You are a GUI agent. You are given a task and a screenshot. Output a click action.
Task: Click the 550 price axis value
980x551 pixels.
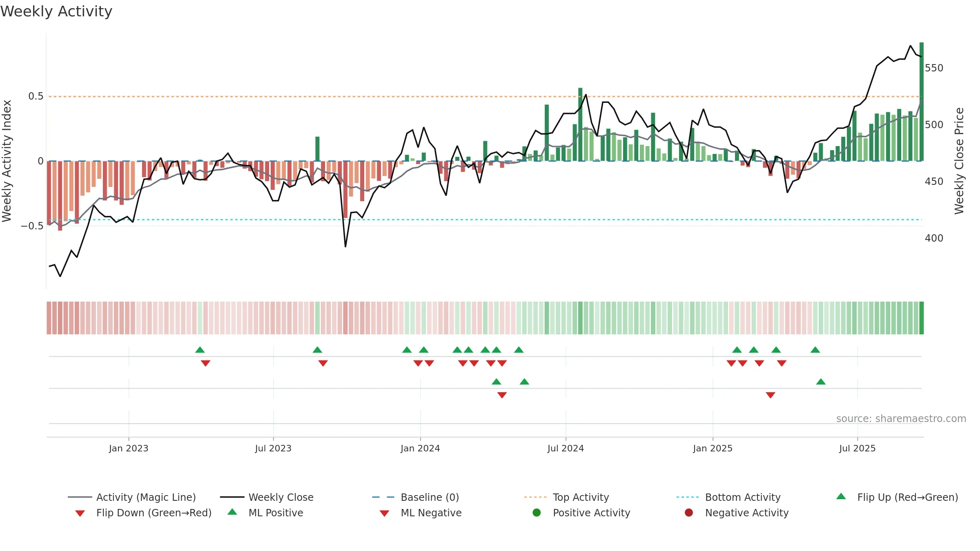pos(934,68)
